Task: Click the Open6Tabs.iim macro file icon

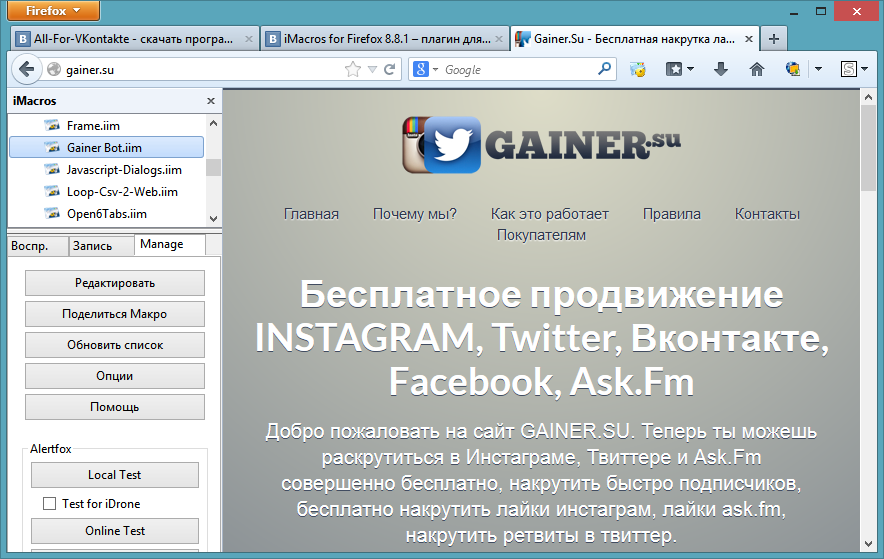Action: click(x=52, y=213)
